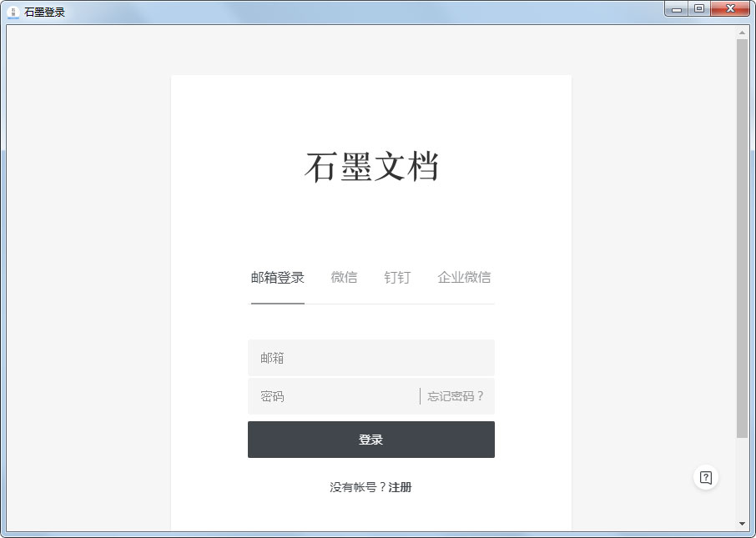Switch to the 企业微信 login tab

pyautogui.click(x=463, y=278)
